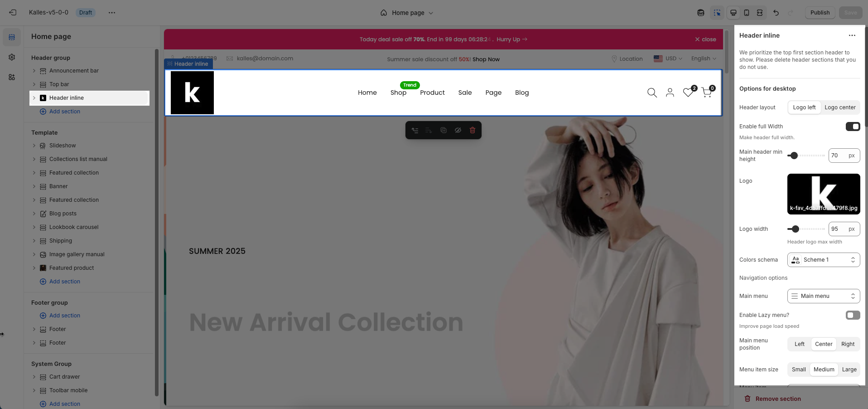
Task: Click Blog in preview navigation
Action: click(x=522, y=93)
